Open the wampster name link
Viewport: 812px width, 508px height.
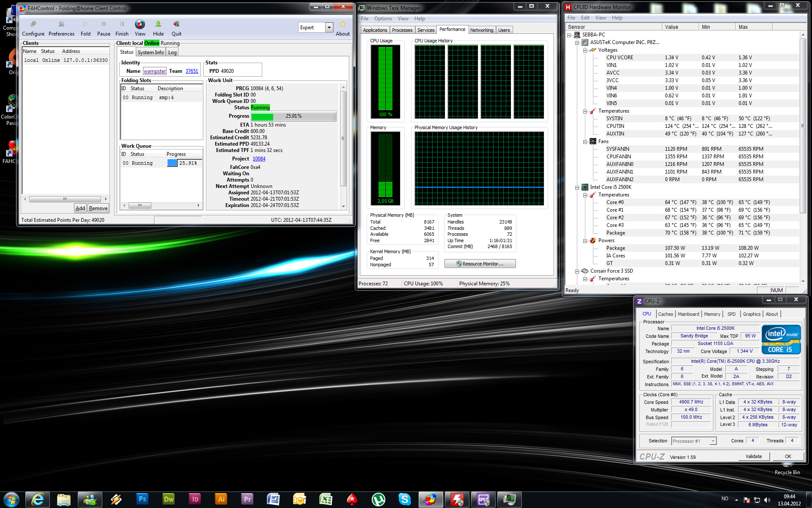pos(155,71)
